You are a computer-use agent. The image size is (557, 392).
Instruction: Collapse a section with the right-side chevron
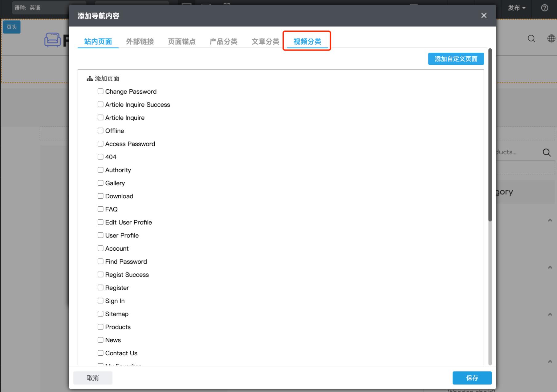550,220
